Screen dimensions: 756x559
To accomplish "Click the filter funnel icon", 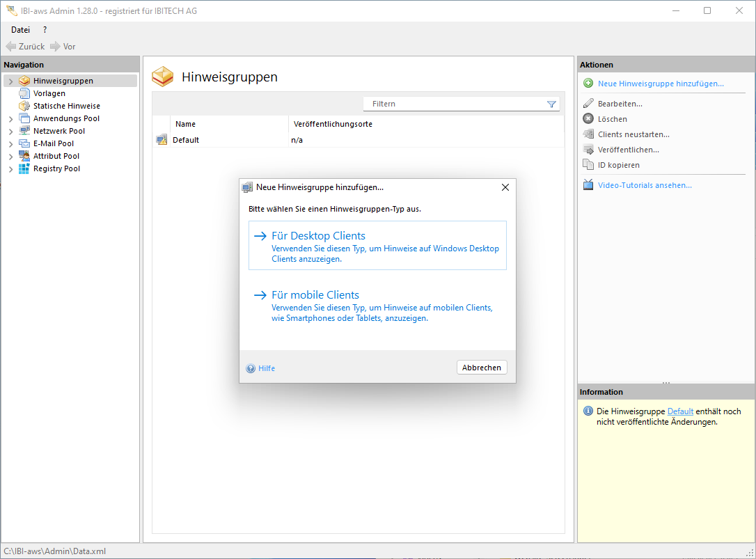I will [x=551, y=104].
